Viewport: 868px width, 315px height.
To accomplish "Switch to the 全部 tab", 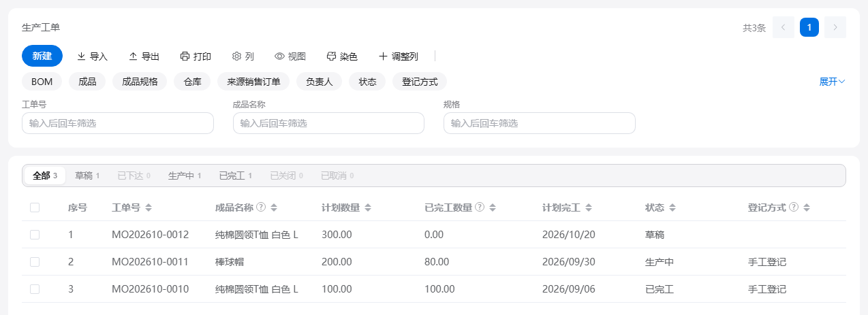I will pos(45,176).
